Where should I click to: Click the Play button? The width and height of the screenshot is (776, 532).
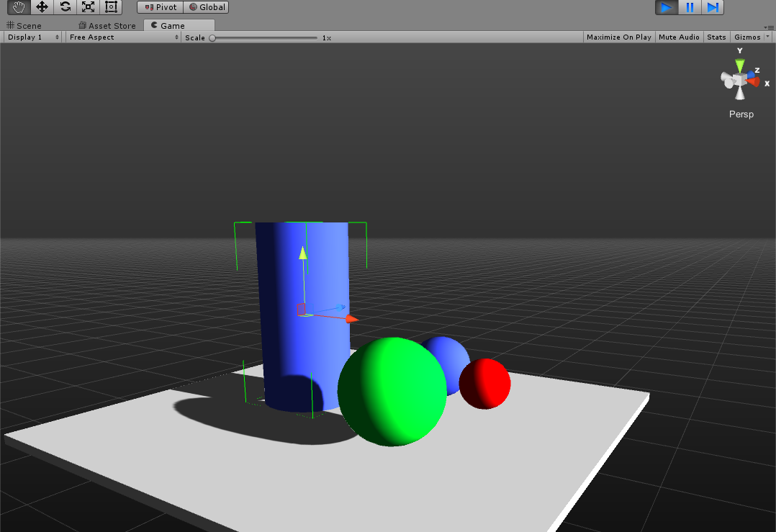click(x=667, y=7)
